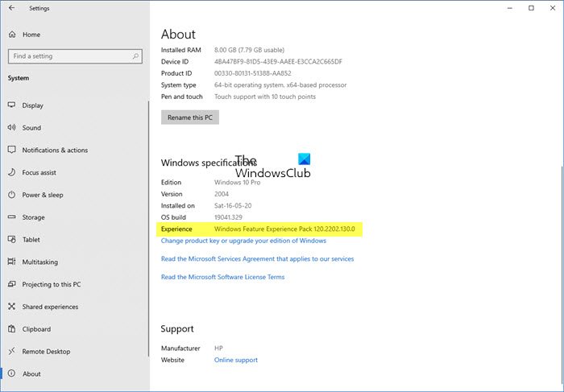Click the Pen and touch value text
This screenshot has width=564, height=392.
pyautogui.click(x=265, y=97)
